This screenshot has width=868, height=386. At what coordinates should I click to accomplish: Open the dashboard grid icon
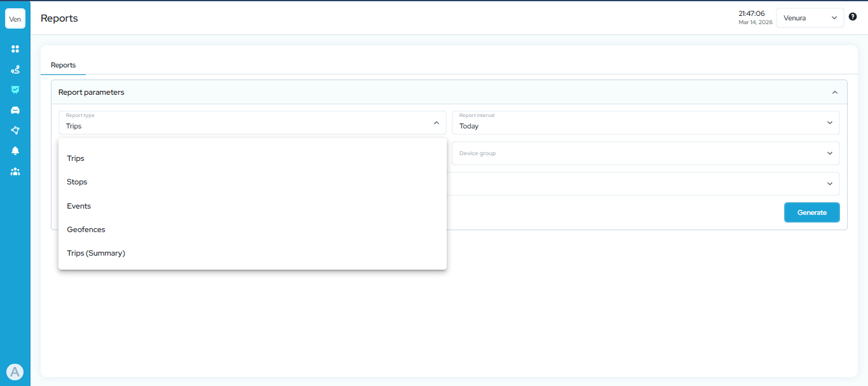tap(15, 49)
